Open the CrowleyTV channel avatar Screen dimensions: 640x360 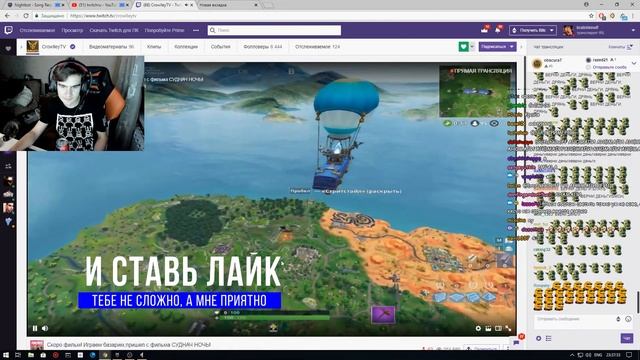[x=33, y=47]
